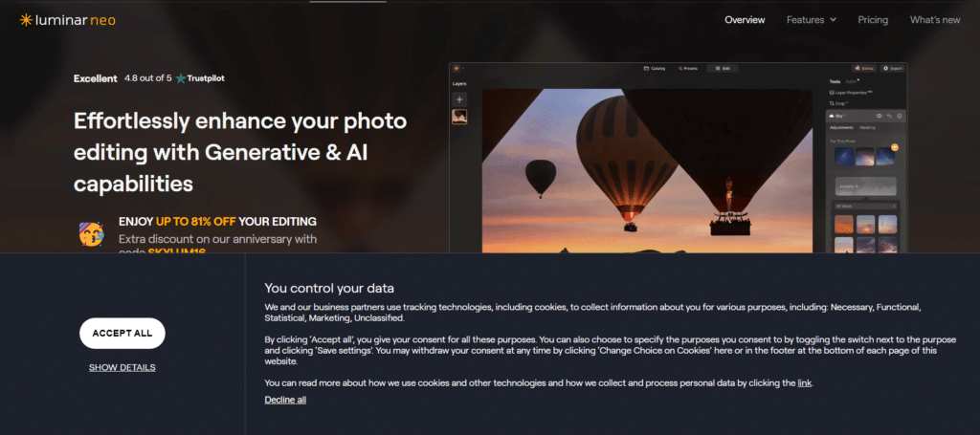Show cookie details
This screenshot has width=980, height=435.
click(122, 367)
